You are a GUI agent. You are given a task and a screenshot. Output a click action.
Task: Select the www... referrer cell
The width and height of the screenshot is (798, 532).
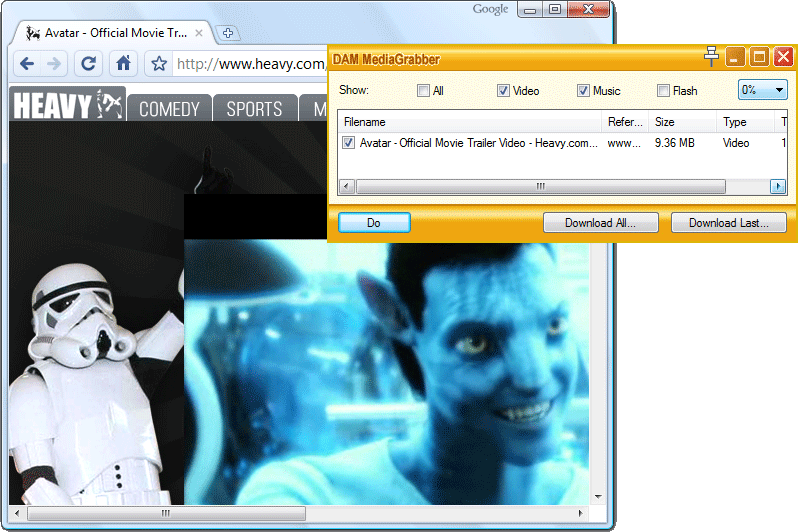[x=624, y=143]
